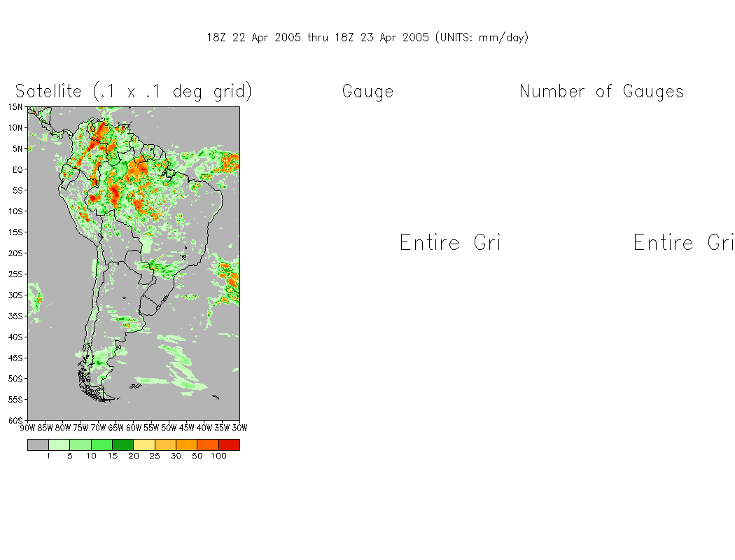Click the legend value 50 below color bar
The height and width of the screenshot is (560, 735).
point(197,456)
